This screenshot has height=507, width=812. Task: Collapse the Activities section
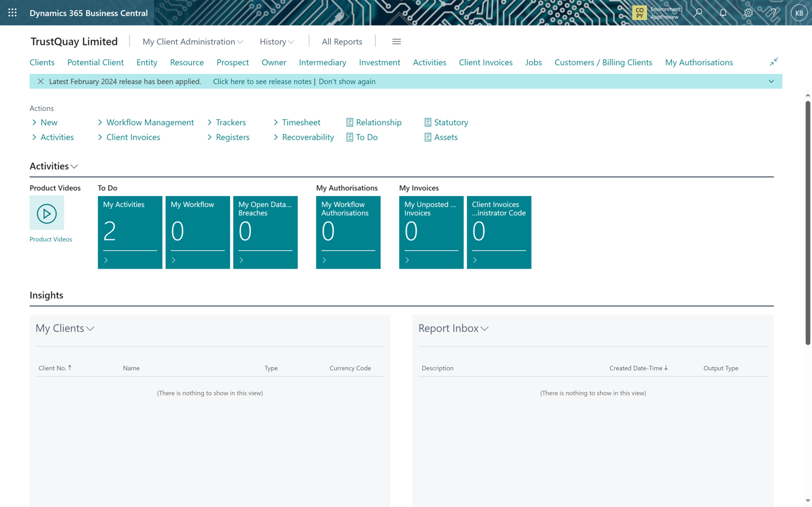click(x=74, y=166)
